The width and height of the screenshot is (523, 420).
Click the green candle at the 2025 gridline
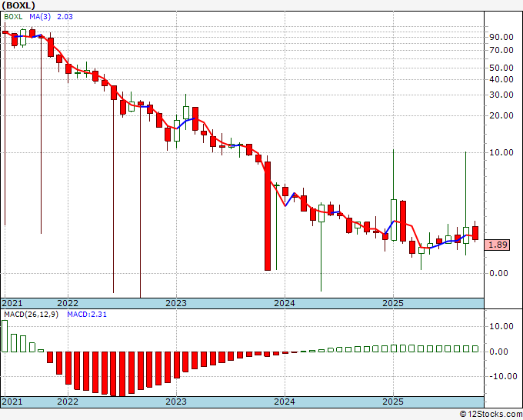coord(394,220)
